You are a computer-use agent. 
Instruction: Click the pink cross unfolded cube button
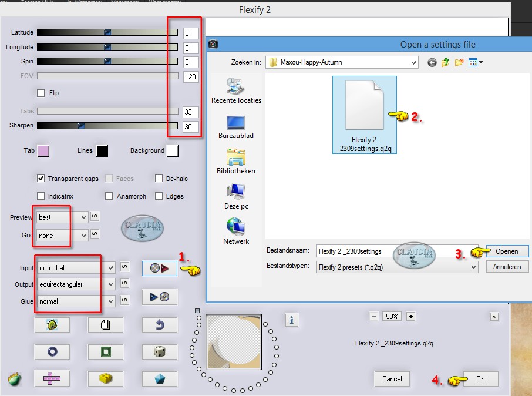coord(52,378)
